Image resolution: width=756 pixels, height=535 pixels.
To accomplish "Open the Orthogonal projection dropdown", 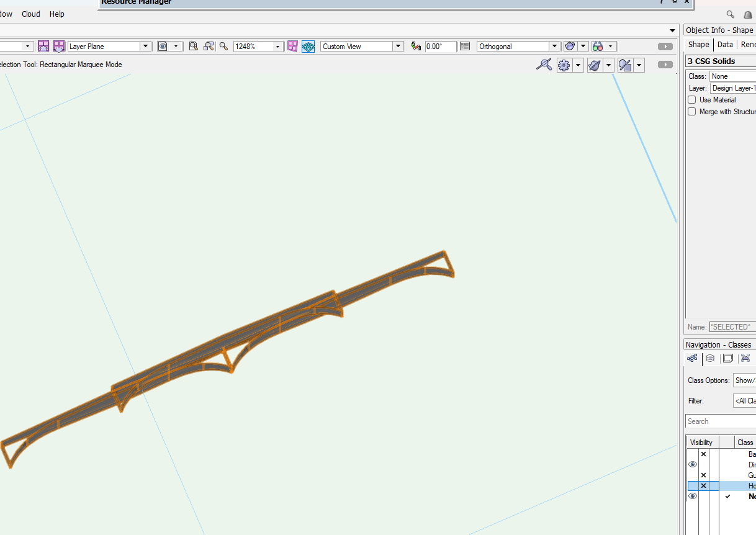I will pyautogui.click(x=554, y=46).
